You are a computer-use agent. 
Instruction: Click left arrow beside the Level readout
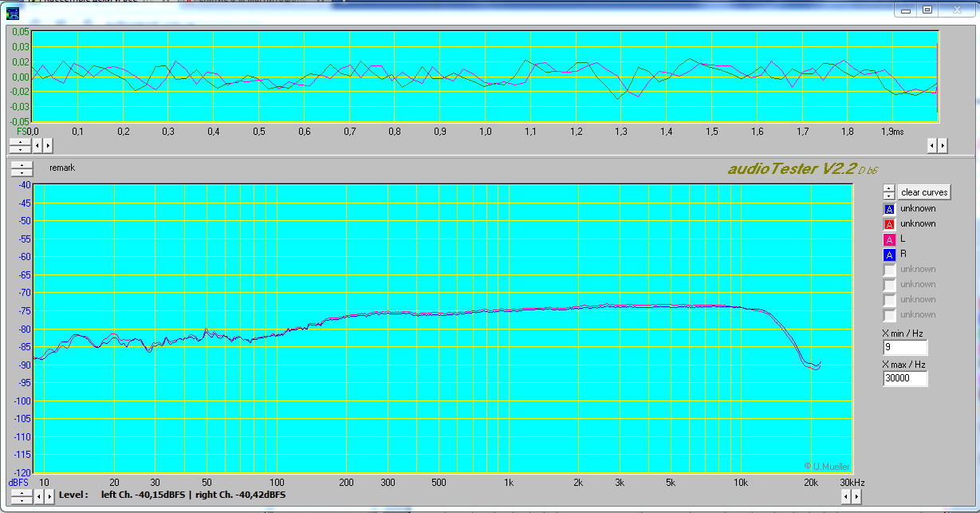tap(37, 495)
